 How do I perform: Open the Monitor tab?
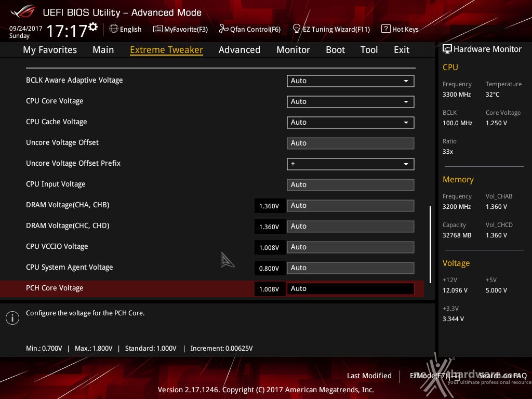(x=293, y=50)
